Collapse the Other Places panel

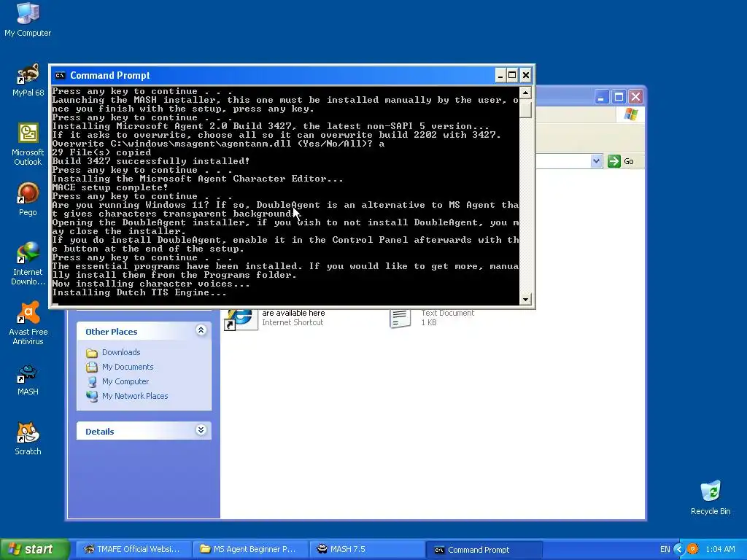pos(201,330)
